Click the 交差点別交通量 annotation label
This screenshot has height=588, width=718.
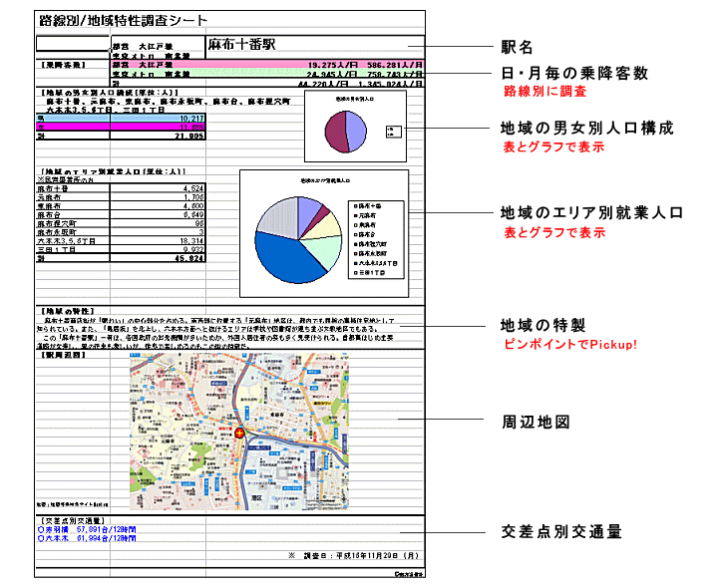pyautogui.click(x=561, y=532)
